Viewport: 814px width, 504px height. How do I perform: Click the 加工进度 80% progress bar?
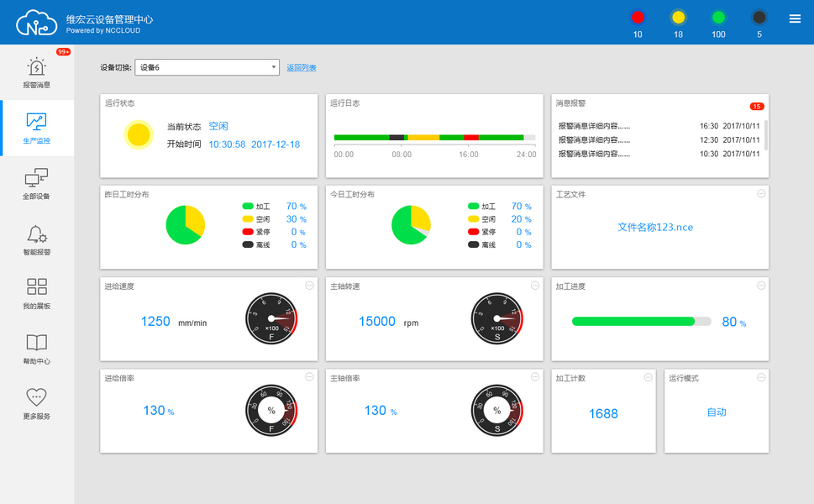[x=641, y=321]
